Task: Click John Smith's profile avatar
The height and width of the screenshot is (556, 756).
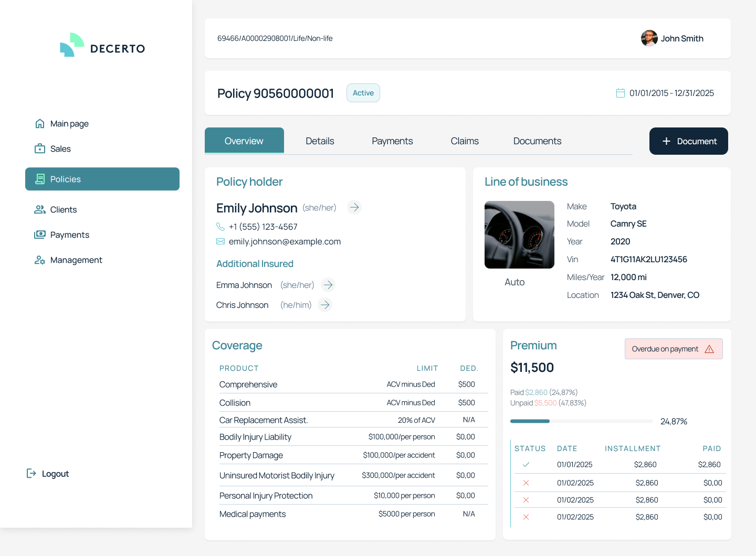Action: tap(649, 38)
